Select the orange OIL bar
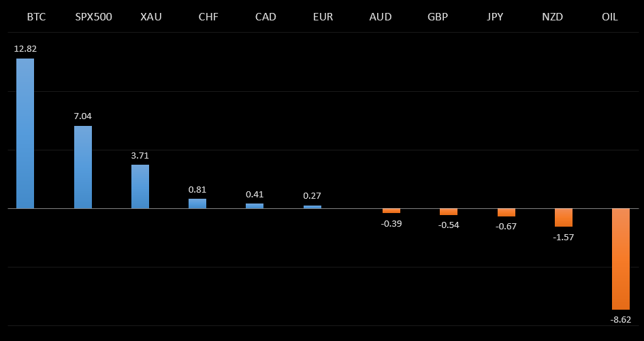 click(621, 259)
